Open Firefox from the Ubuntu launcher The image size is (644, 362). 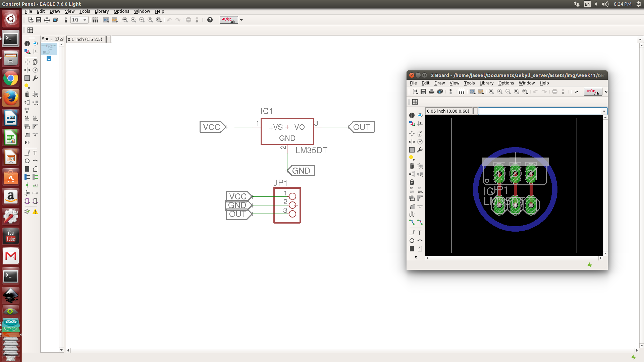pos(11,98)
